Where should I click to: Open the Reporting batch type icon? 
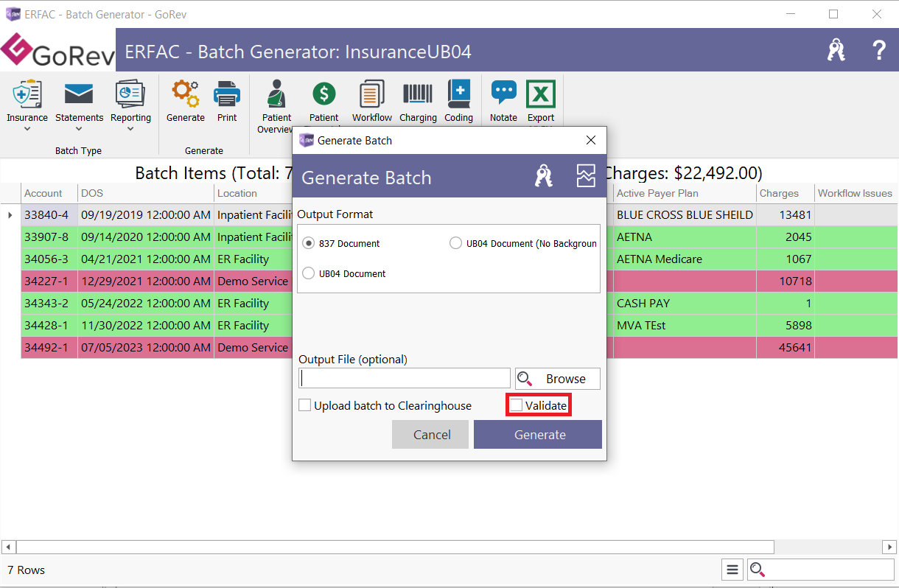130,94
